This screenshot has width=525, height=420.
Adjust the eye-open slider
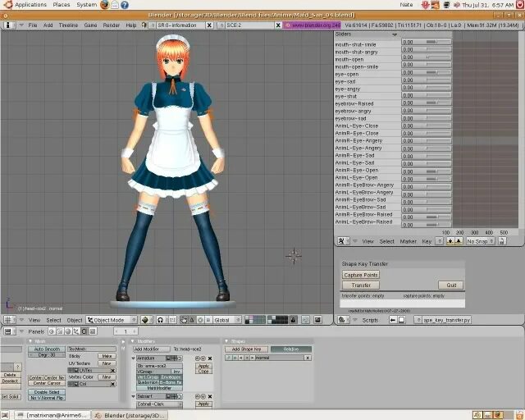tap(427, 72)
